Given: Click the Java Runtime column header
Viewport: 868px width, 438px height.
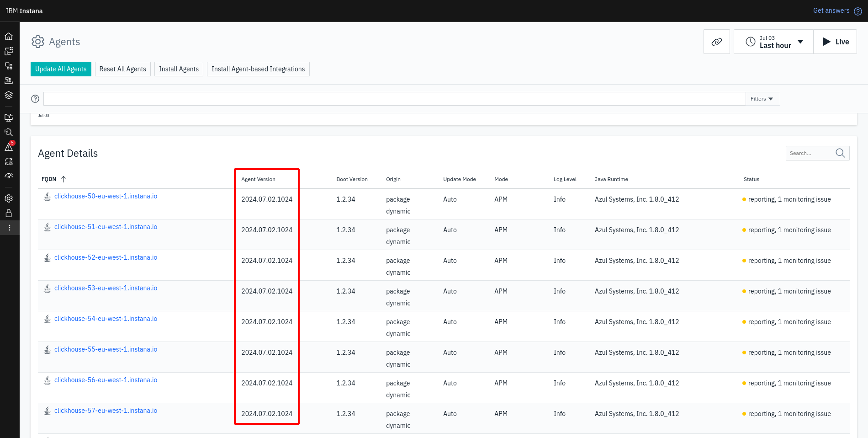Looking at the screenshot, I should click(x=611, y=179).
